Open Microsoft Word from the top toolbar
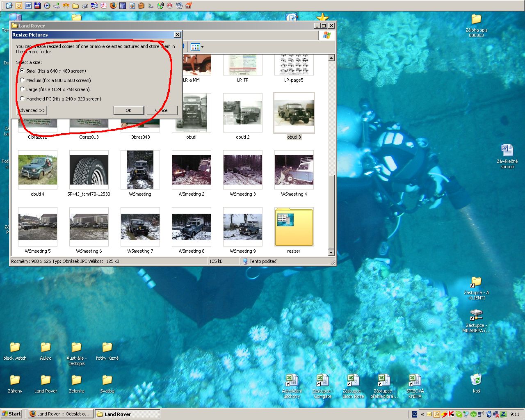Screen dimensions: 525x420 pyautogui.click(x=28, y=6)
